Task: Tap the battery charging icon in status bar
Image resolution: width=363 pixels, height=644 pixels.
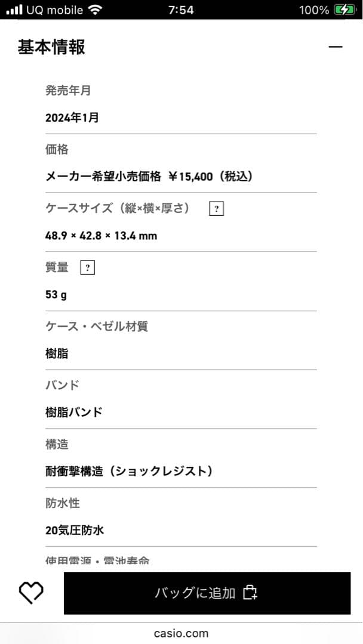Action: coord(344,10)
